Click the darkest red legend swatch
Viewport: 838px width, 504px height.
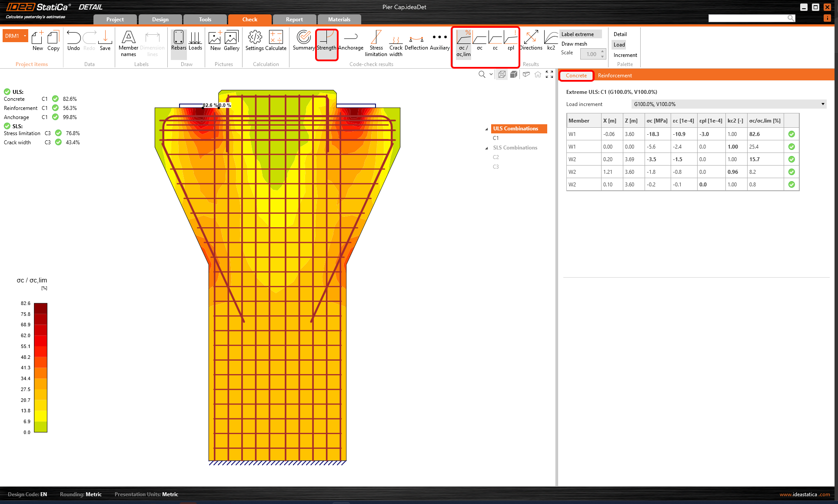pyautogui.click(x=40, y=308)
